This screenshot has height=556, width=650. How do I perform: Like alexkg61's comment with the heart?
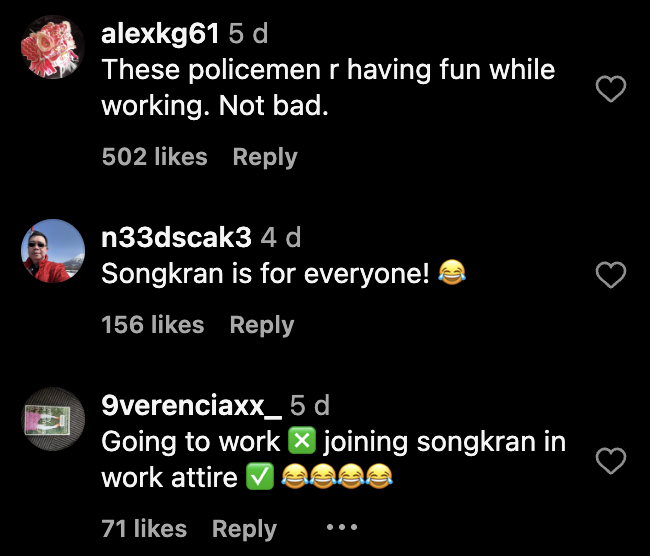click(x=610, y=90)
